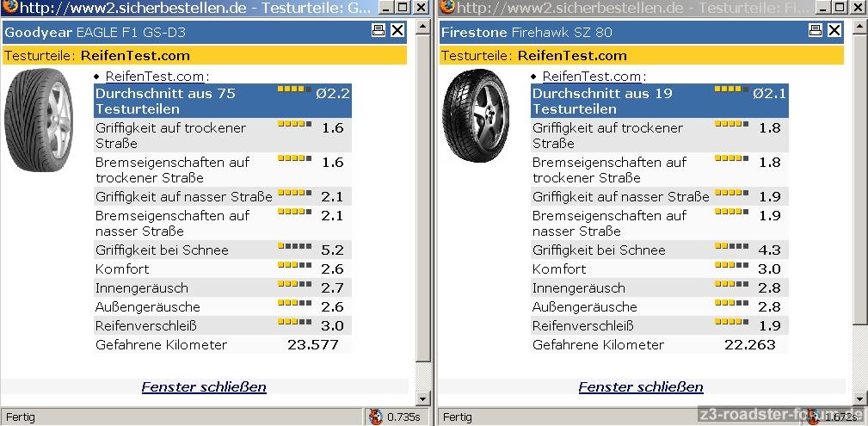Click print icon in Firestone panel header
This screenshot has height=426, width=868.
coord(816,31)
